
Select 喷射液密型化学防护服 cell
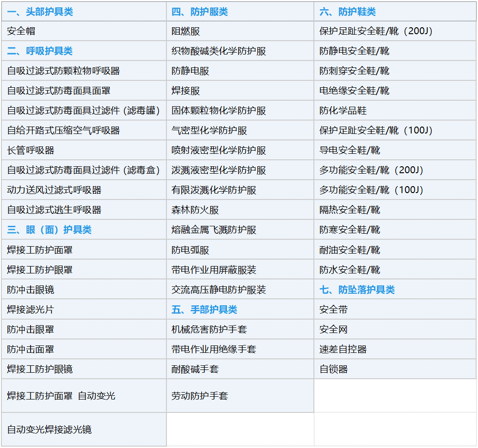click(240, 150)
